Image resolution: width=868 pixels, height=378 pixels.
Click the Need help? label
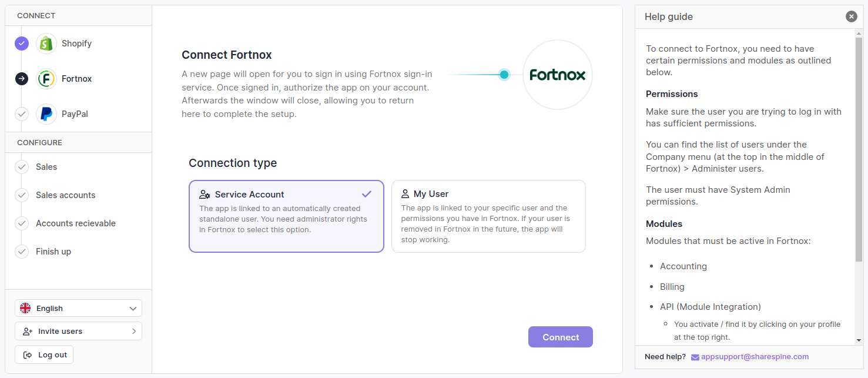(x=665, y=357)
